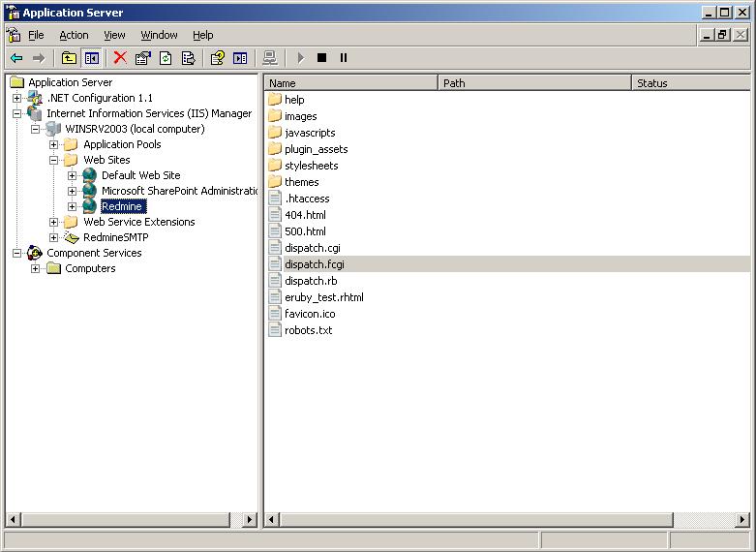
Task: Click the Export List toolbar icon
Action: (188, 58)
